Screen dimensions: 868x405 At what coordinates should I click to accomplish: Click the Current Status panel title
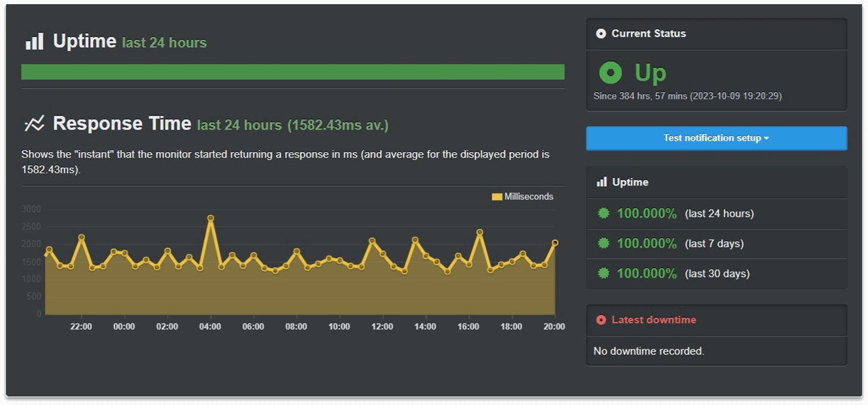(649, 34)
